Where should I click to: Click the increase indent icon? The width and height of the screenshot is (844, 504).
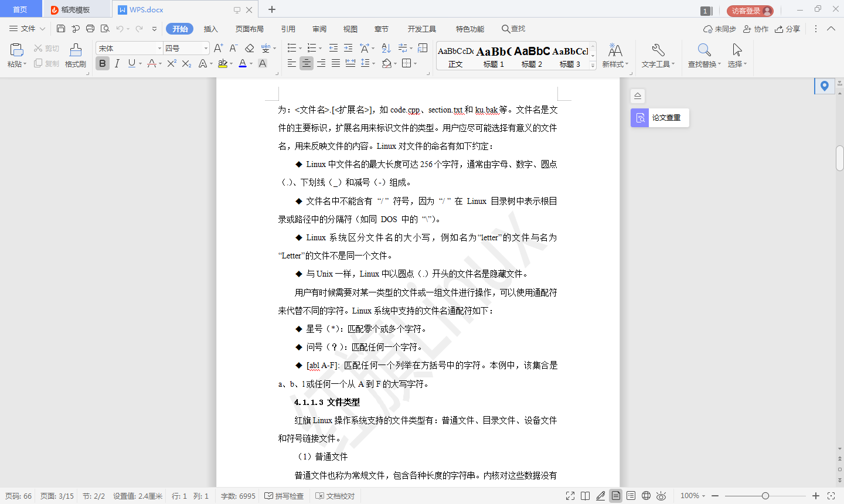click(x=348, y=48)
